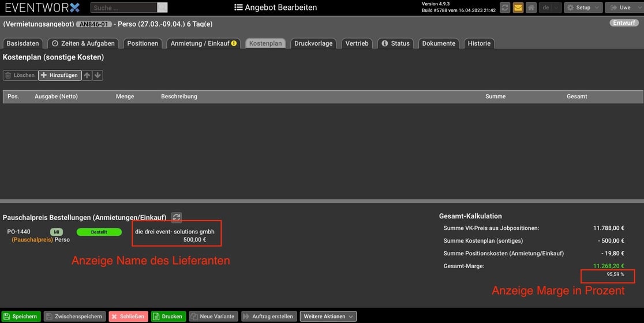Focus the Suche search input field
Viewport: 644px width, 323px height.
123,8
